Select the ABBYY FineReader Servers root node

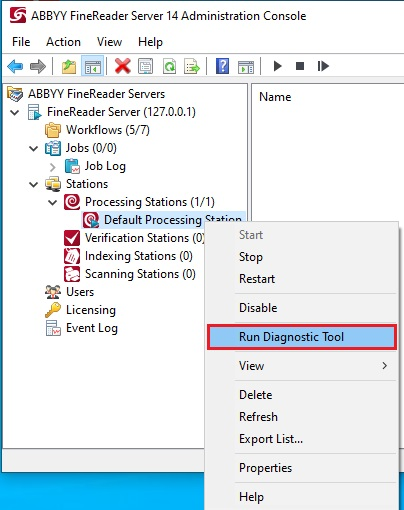pyautogui.click(x=96, y=94)
